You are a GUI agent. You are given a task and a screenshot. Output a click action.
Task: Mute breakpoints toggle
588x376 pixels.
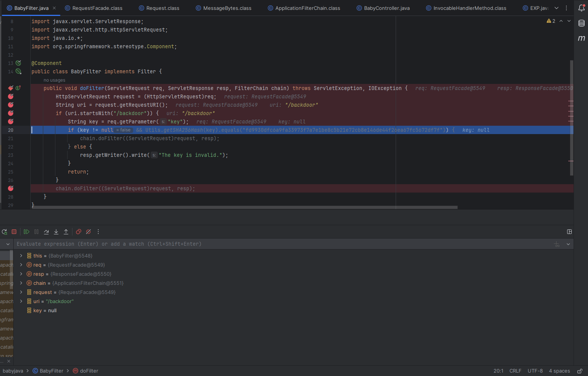click(x=88, y=232)
